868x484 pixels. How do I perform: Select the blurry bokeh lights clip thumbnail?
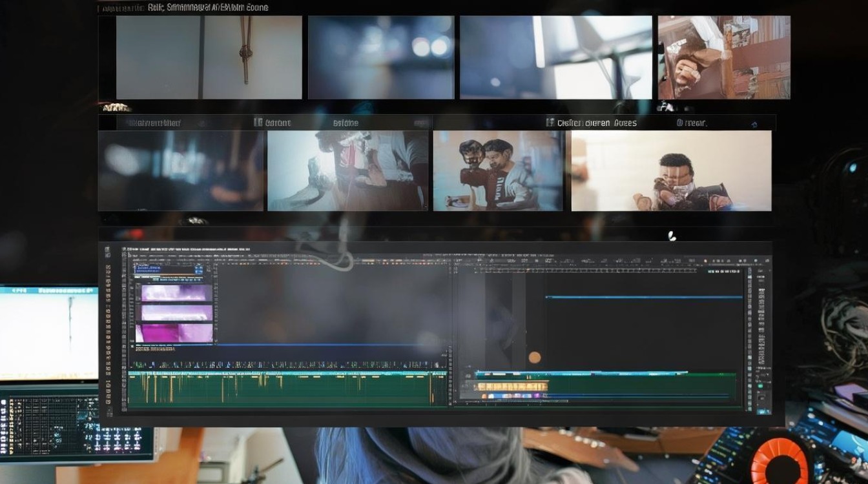point(380,57)
